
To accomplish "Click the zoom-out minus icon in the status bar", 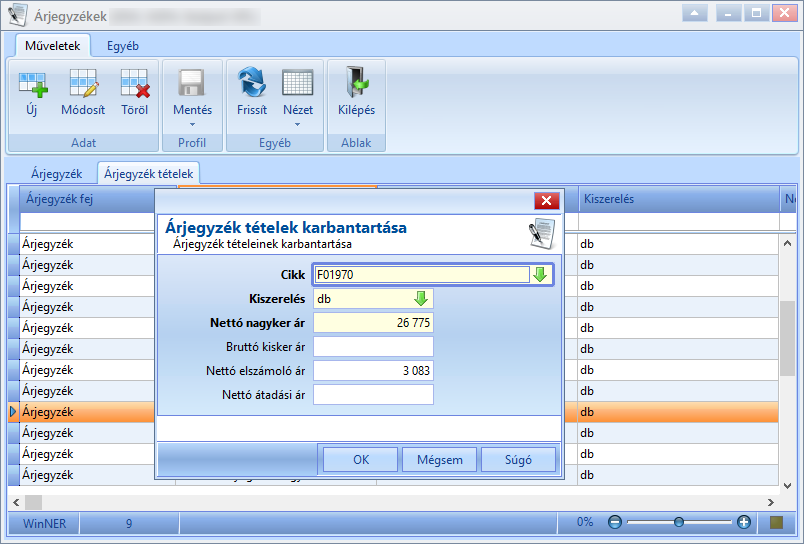I will tap(614, 522).
